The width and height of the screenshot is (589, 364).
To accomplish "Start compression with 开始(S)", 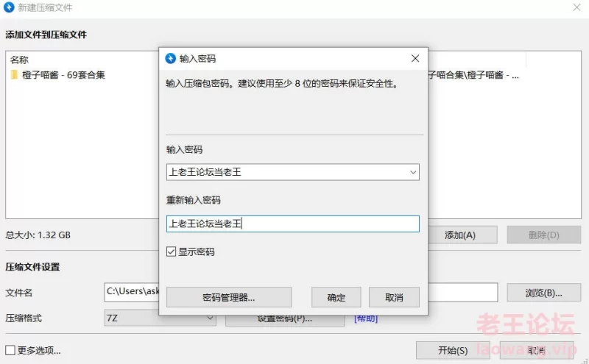I will [x=453, y=350].
